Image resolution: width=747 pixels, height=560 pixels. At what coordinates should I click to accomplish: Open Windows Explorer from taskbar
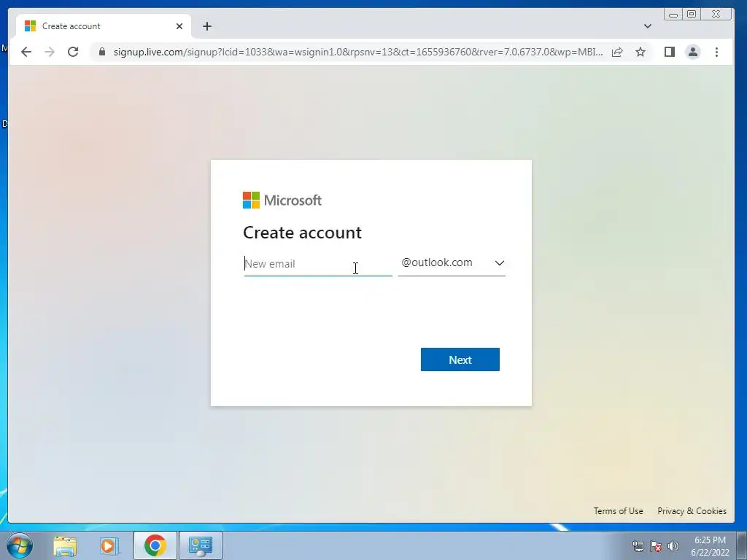click(65, 545)
